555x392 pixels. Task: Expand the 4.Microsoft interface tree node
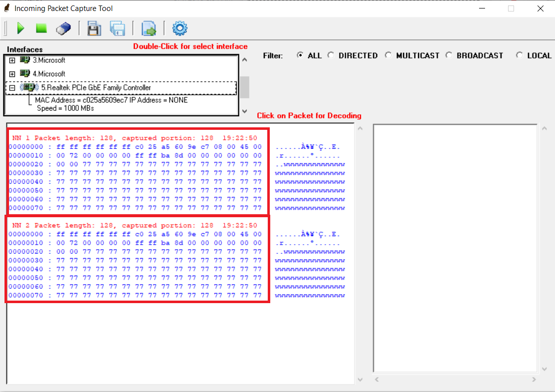pos(12,74)
